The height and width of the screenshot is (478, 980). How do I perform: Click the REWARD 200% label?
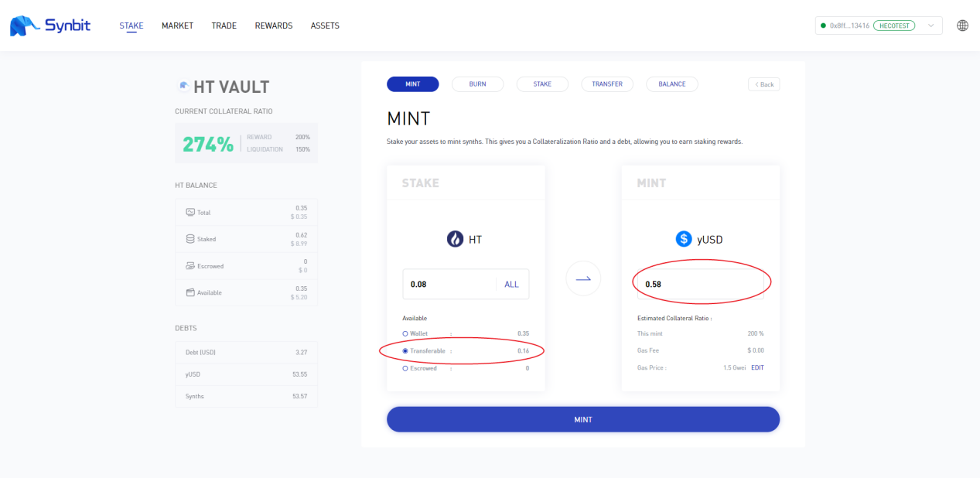coord(278,137)
